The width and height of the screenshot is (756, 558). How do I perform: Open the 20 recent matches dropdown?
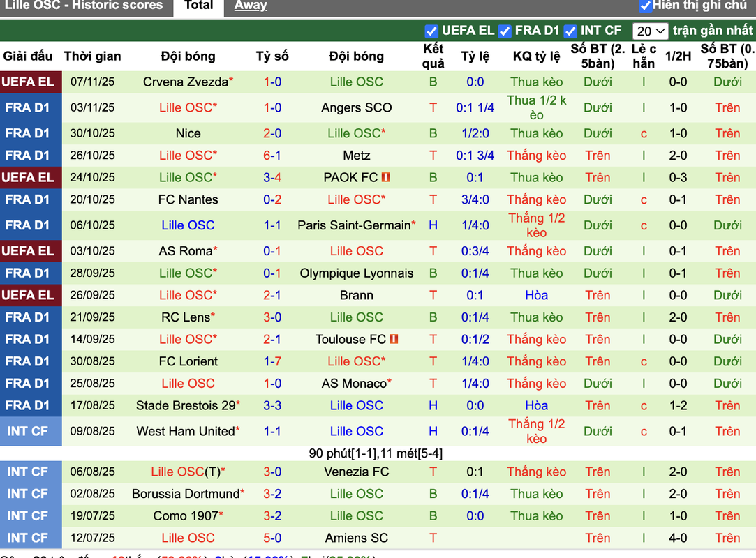(650, 31)
